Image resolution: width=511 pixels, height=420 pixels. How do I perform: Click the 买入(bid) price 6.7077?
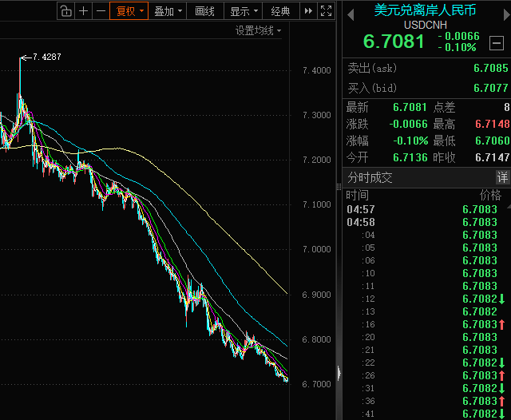pyautogui.click(x=491, y=88)
